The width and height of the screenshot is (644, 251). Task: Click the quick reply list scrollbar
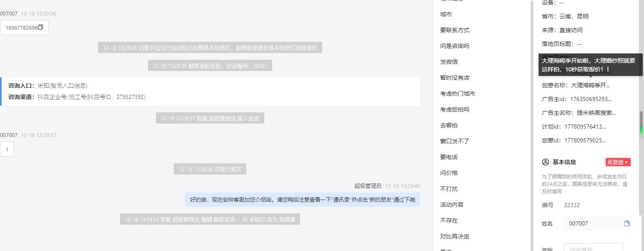tap(531, 125)
